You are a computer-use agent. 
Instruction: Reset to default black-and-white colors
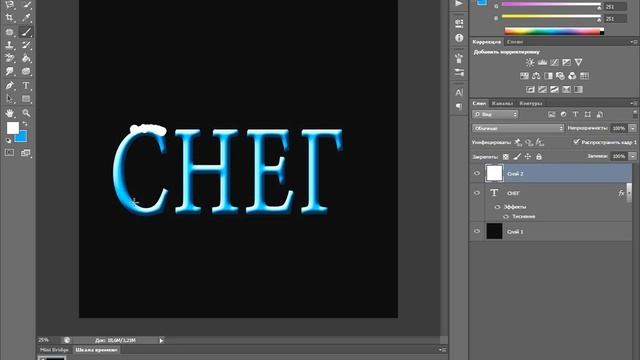8,141
